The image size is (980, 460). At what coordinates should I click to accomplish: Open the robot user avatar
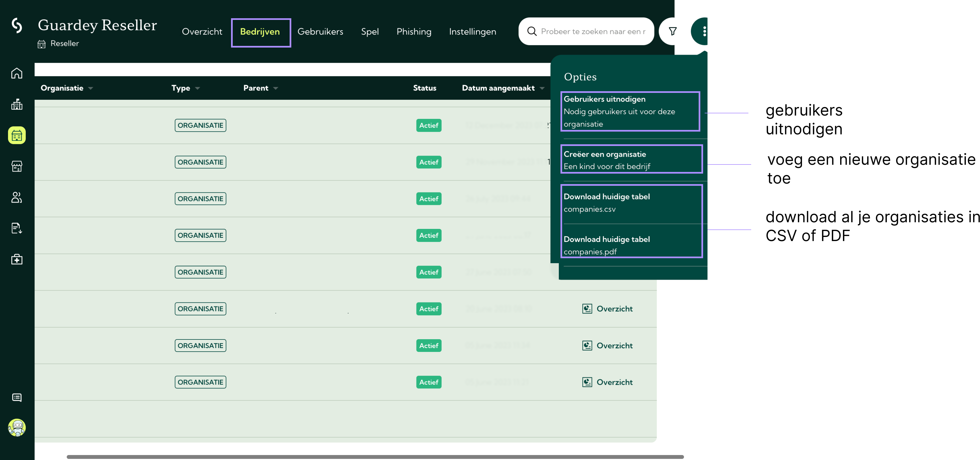click(17, 428)
